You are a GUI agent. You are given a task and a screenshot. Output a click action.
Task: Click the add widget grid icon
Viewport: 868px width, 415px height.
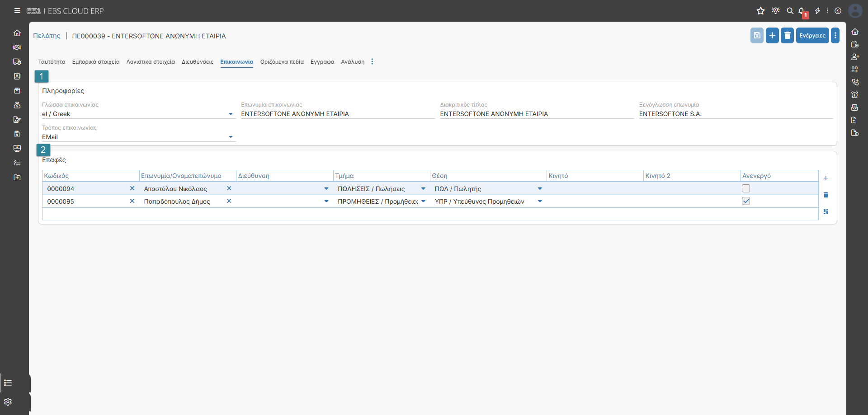pos(855,70)
